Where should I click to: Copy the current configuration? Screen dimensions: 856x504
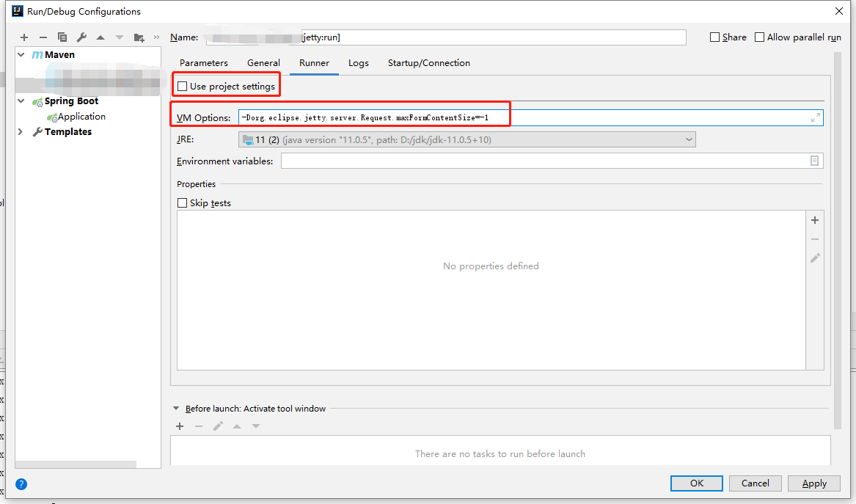tap(62, 37)
